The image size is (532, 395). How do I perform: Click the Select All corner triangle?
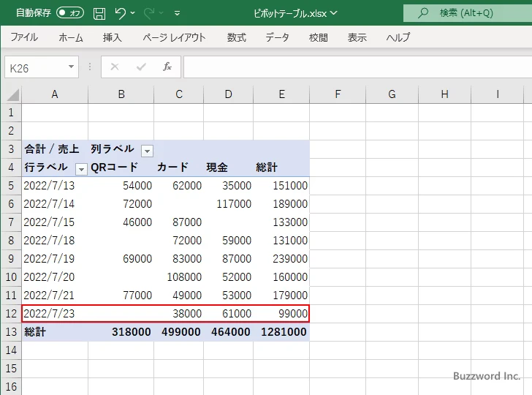click(x=12, y=95)
